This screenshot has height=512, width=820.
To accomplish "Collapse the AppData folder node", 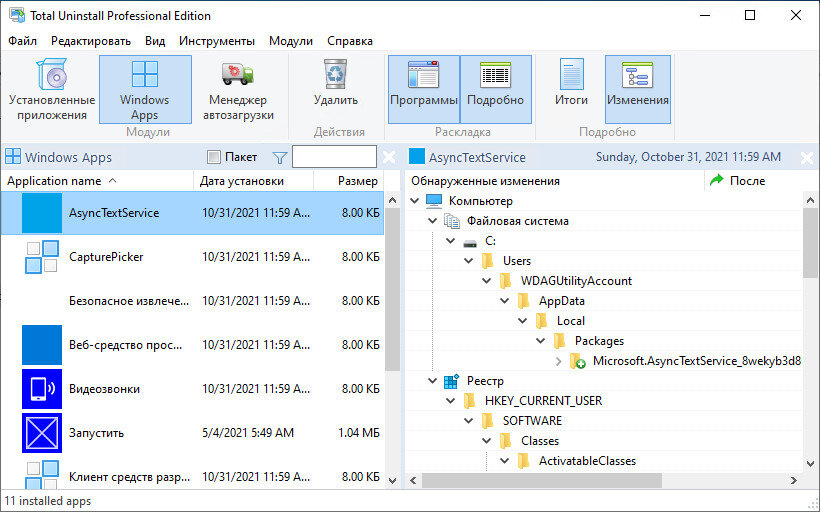I will pyautogui.click(x=505, y=301).
